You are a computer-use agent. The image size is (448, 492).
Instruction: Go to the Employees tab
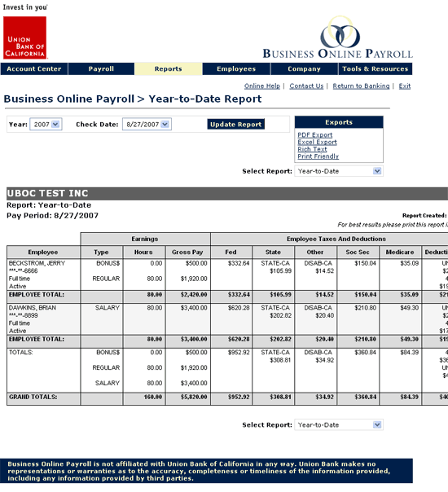pos(236,68)
